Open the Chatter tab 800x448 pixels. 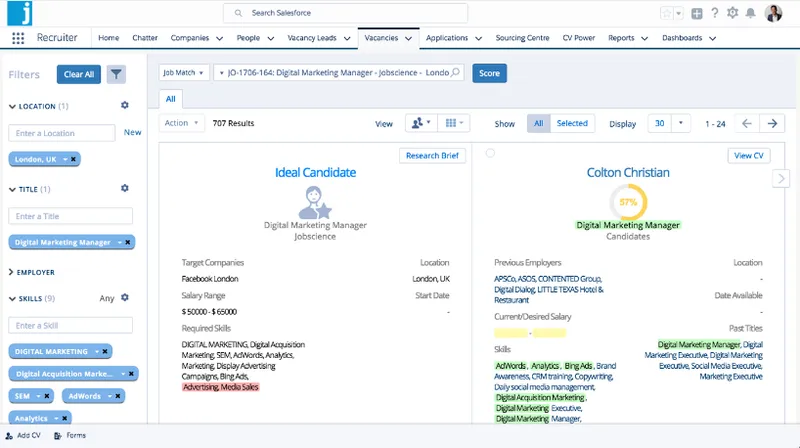point(145,38)
